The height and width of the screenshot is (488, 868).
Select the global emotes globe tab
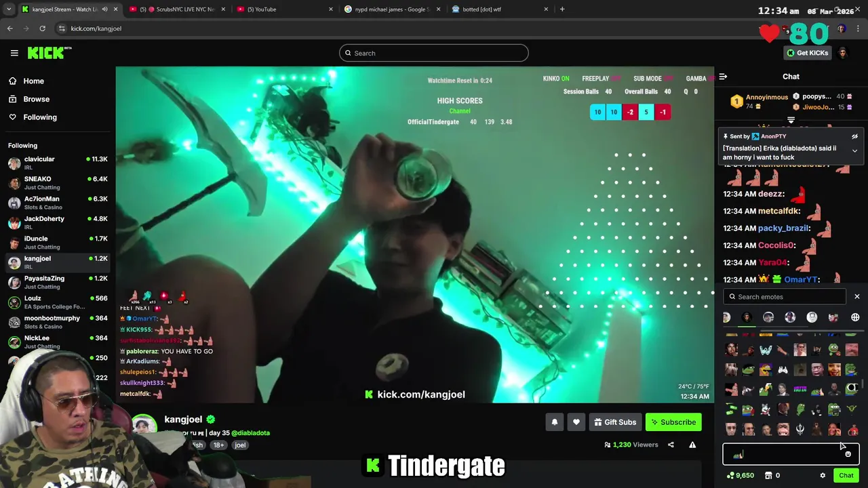tap(855, 317)
